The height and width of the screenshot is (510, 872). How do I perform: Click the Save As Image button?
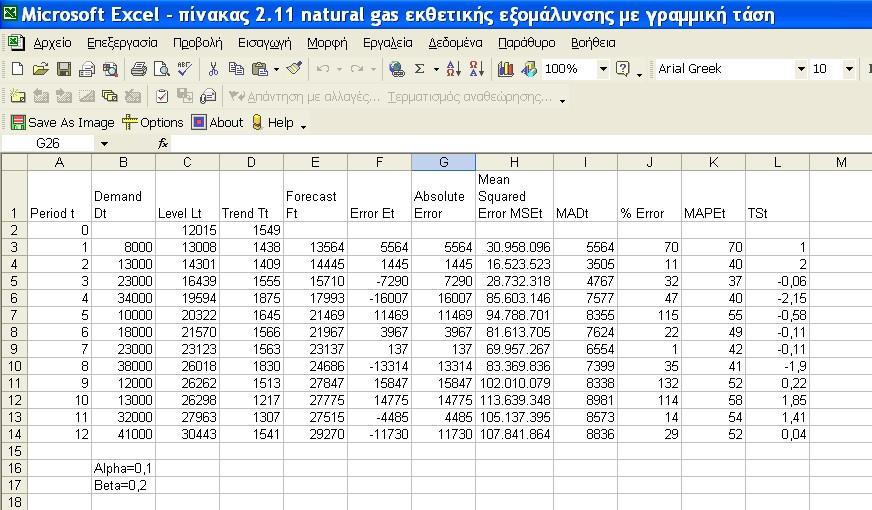(x=62, y=122)
